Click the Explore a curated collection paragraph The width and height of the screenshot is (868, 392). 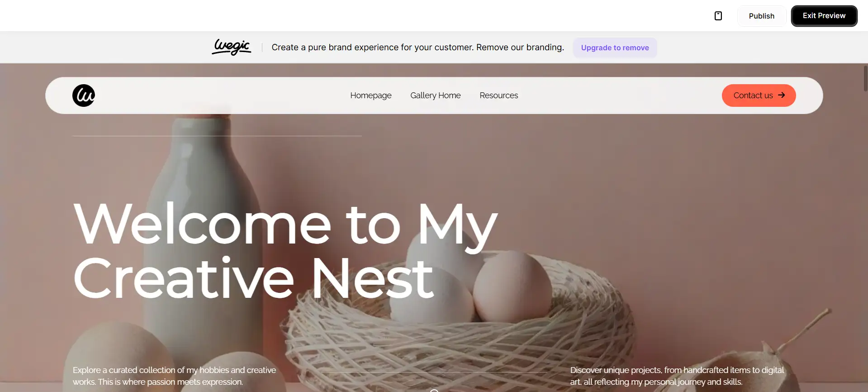pyautogui.click(x=175, y=376)
